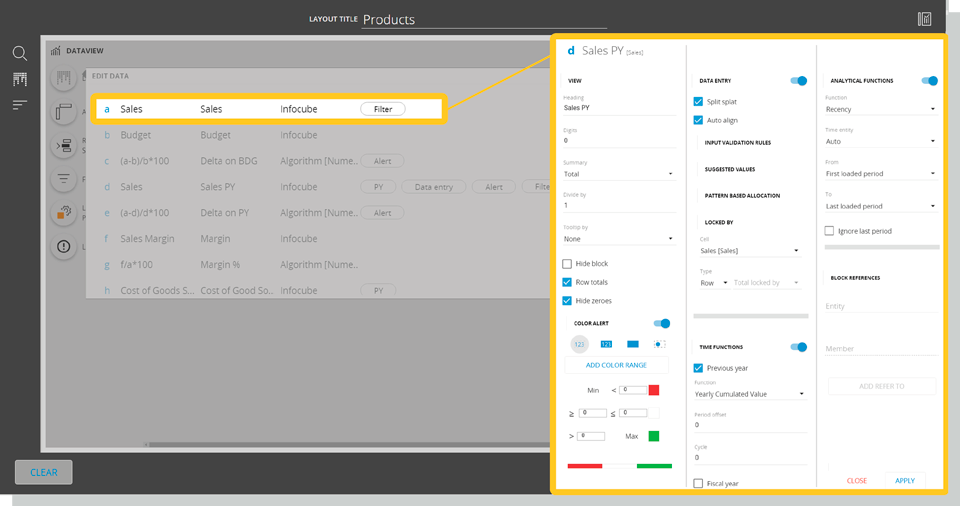Open the sort lines icon in left sidebar
This screenshot has width=960, height=506.
point(20,105)
